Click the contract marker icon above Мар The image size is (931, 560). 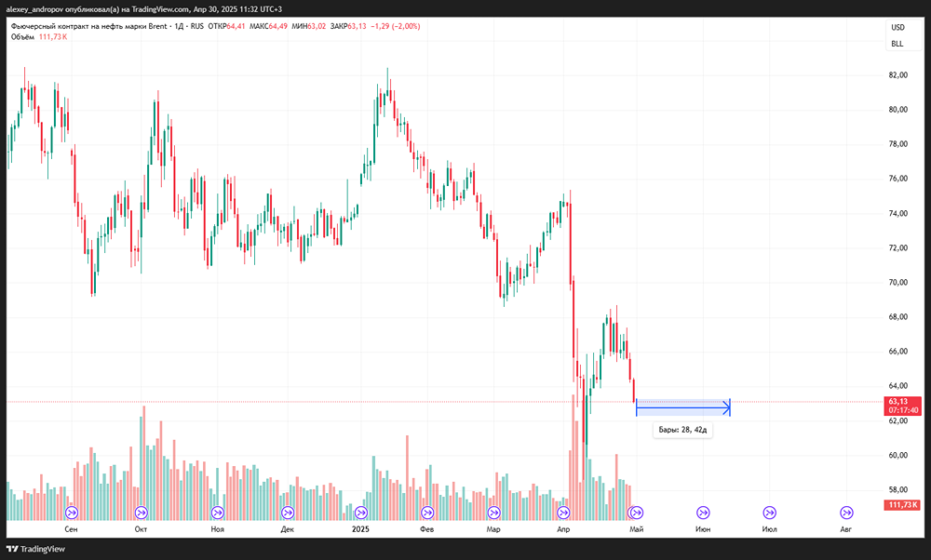click(493, 512)
